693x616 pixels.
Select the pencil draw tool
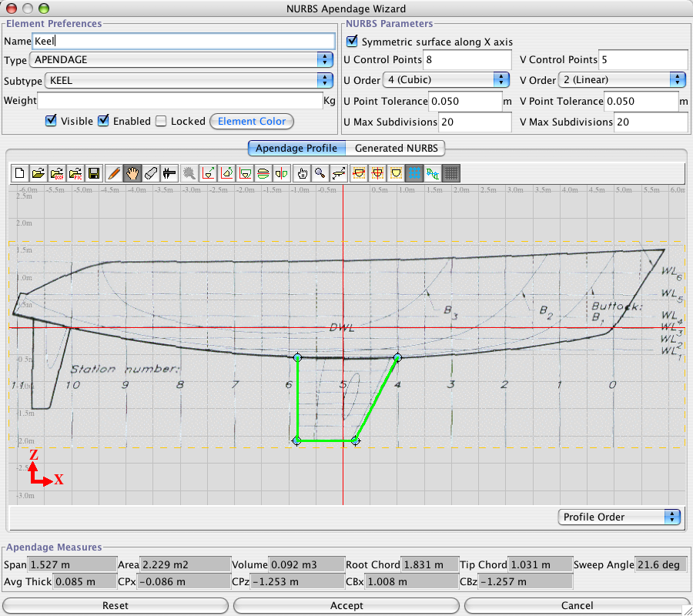pyautogui.click(x=114, y=173)
